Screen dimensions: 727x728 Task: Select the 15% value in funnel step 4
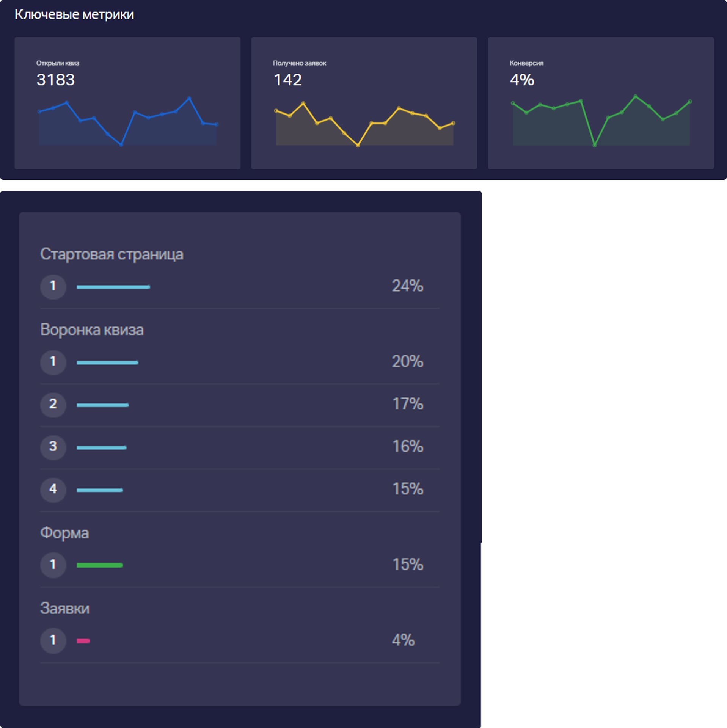[407, 489]
